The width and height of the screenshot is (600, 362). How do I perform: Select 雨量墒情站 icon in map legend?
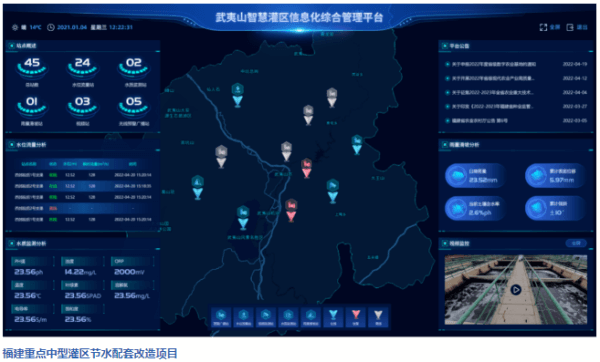click(311, 315)
